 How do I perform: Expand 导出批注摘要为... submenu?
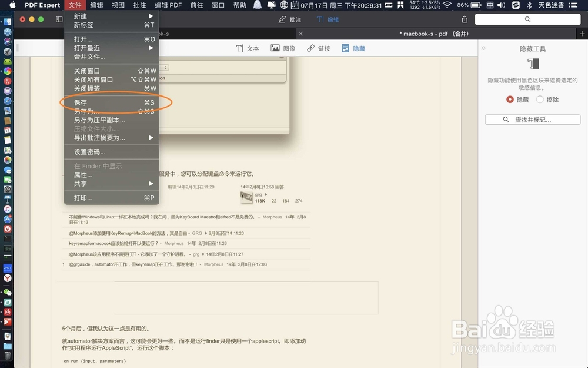click(x=111, y=137)
